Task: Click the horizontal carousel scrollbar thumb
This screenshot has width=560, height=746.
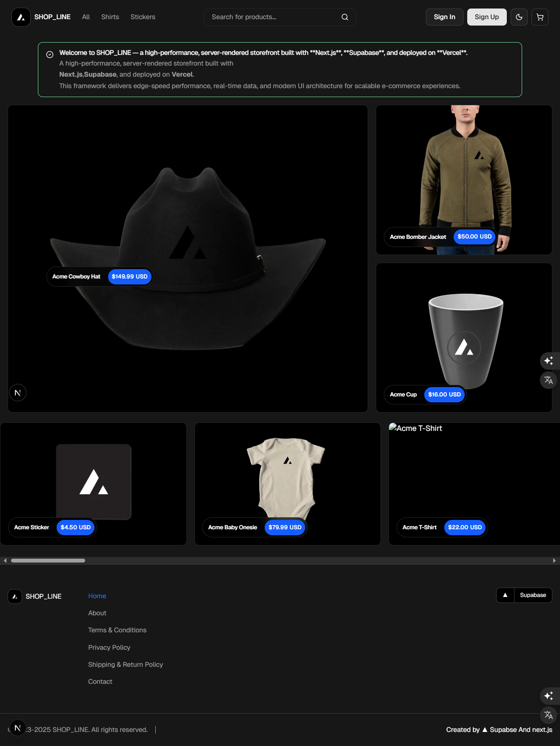Action: pos(48,560)
